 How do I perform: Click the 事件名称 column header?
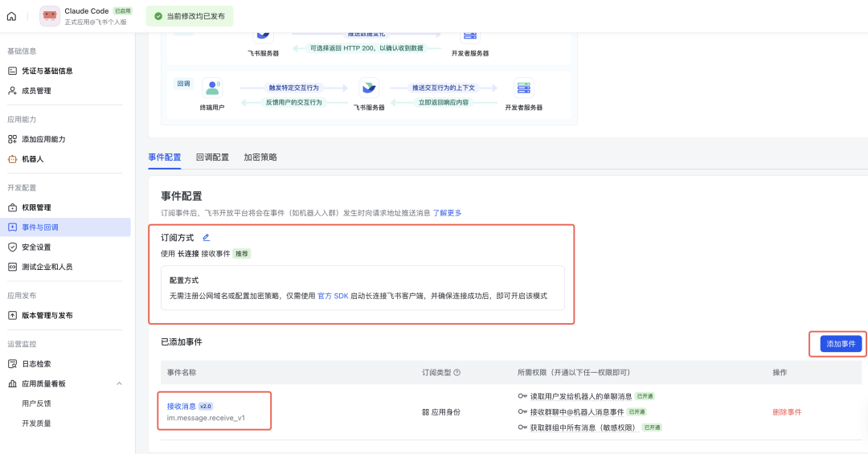click(x=182, y=373)
